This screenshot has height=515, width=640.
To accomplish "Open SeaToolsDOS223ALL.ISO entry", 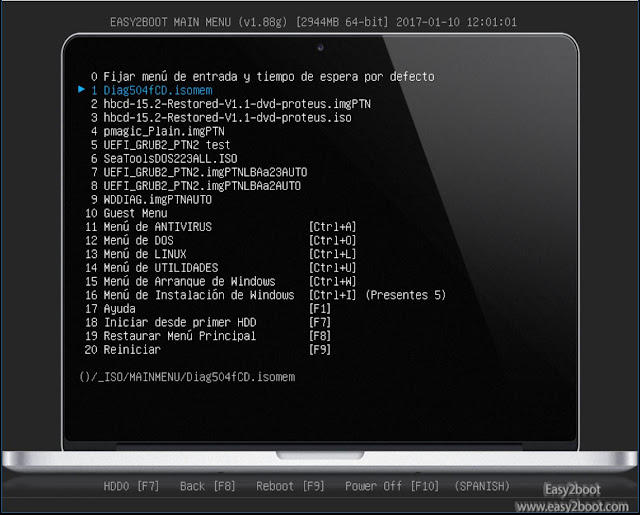I will pos(164,158).
